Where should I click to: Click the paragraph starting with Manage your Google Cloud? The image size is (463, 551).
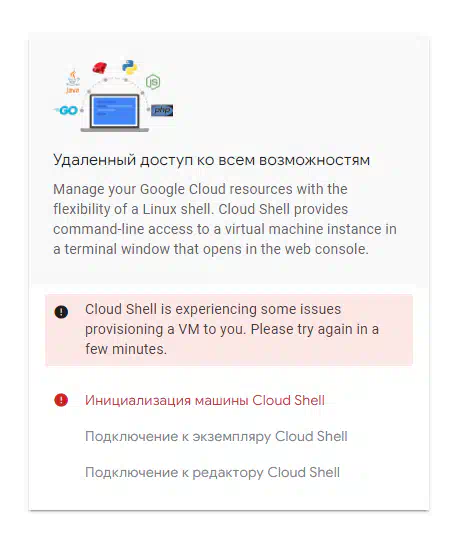click(x=225, y=219)
